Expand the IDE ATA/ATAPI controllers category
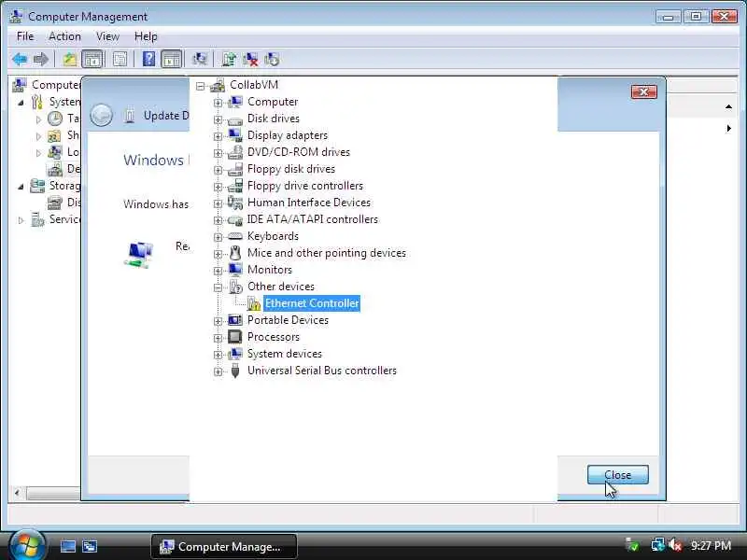The width and height of the screenshot is (747, 560). click(x=218, y=220)
